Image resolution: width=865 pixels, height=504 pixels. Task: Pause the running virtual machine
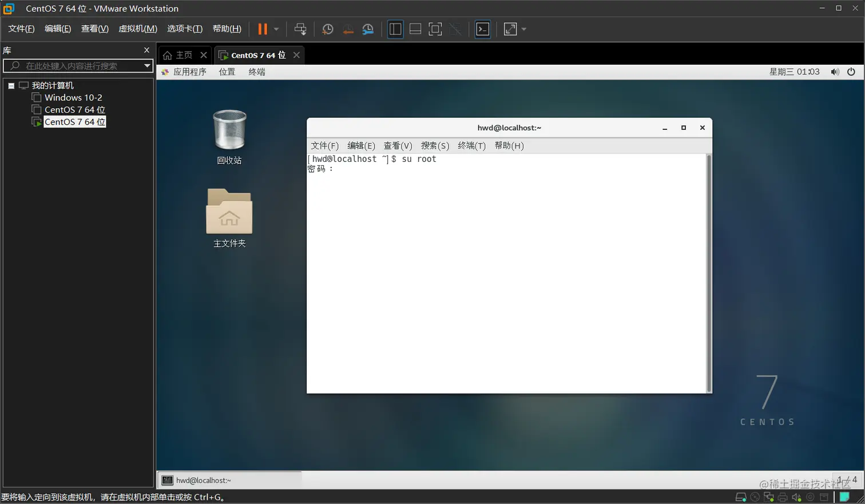point(263,29)
